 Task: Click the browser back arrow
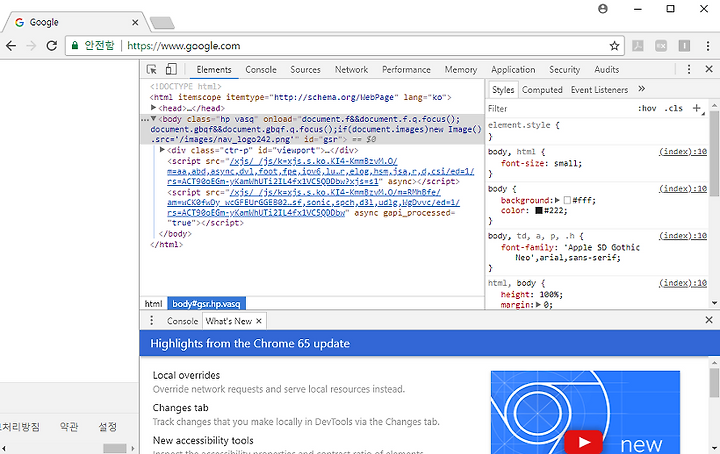point(11,45)
